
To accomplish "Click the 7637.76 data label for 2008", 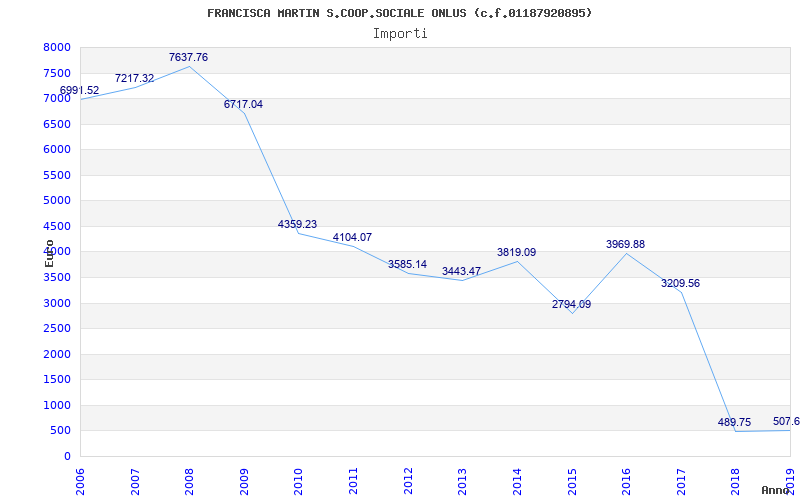I will [188, 57].
